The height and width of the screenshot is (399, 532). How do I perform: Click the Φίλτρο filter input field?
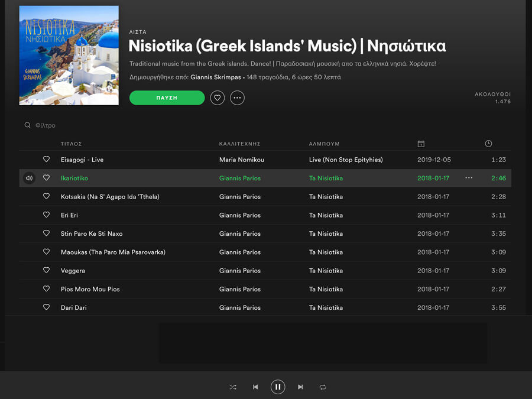[x=47, y=125]
